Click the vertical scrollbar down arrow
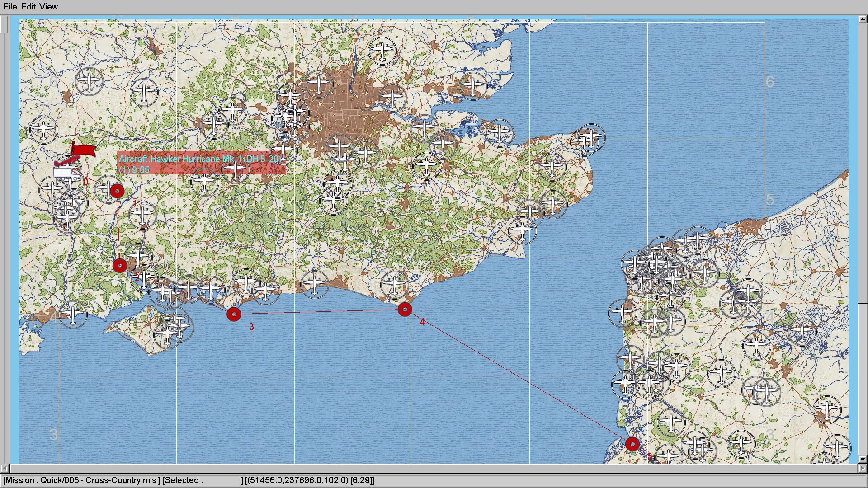Image resolution: width=868 pixels, height=488 pixels. tap(863, 459)
